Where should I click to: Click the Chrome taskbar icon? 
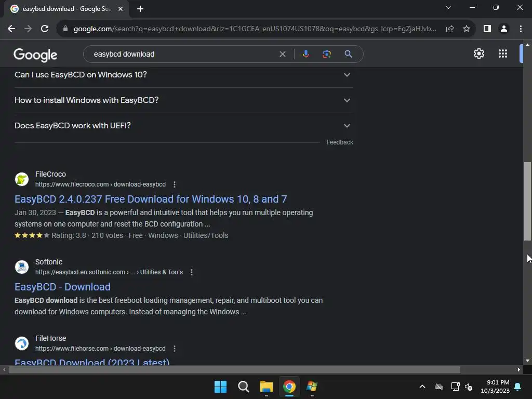[289, 387]
